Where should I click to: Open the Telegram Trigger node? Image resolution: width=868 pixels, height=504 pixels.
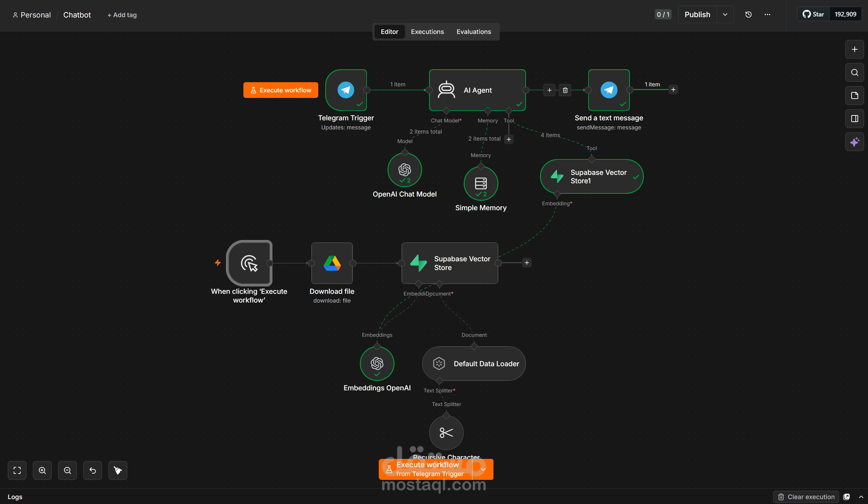coord(346,90)
